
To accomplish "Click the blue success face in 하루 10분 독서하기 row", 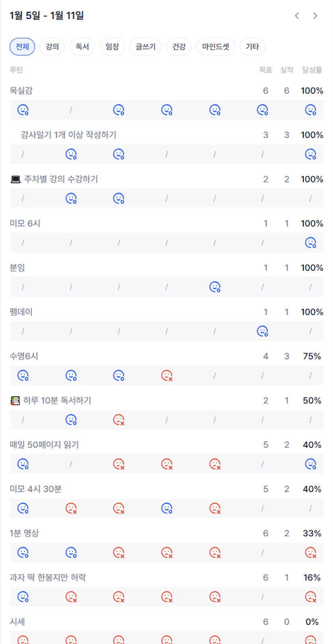I will click(x=71, y=420).
